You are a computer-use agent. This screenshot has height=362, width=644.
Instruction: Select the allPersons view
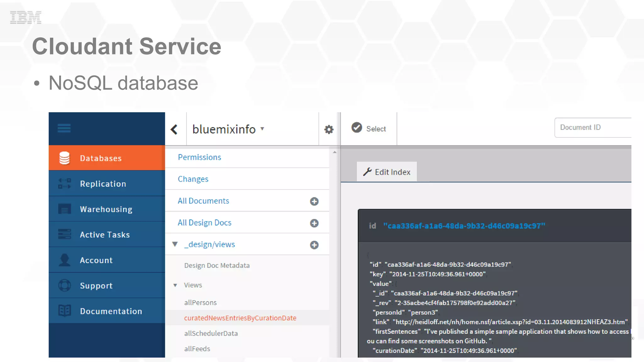[200, 303]
